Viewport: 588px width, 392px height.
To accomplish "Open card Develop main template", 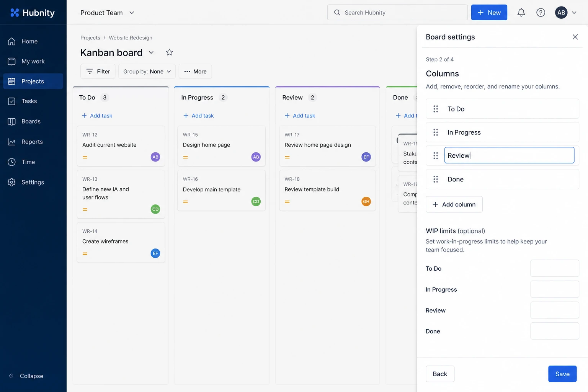I will pyautogui.click(x=222, y=190).
